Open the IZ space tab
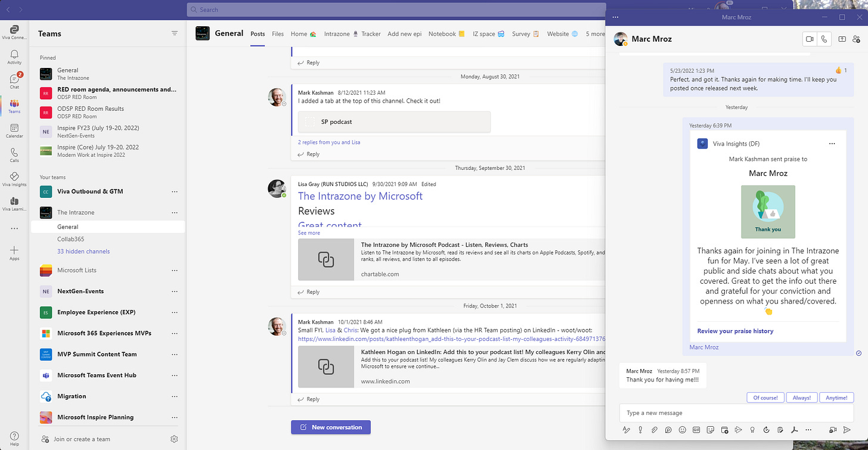The height and width of the screenshot is (450, 868). (x=488, y=34)
